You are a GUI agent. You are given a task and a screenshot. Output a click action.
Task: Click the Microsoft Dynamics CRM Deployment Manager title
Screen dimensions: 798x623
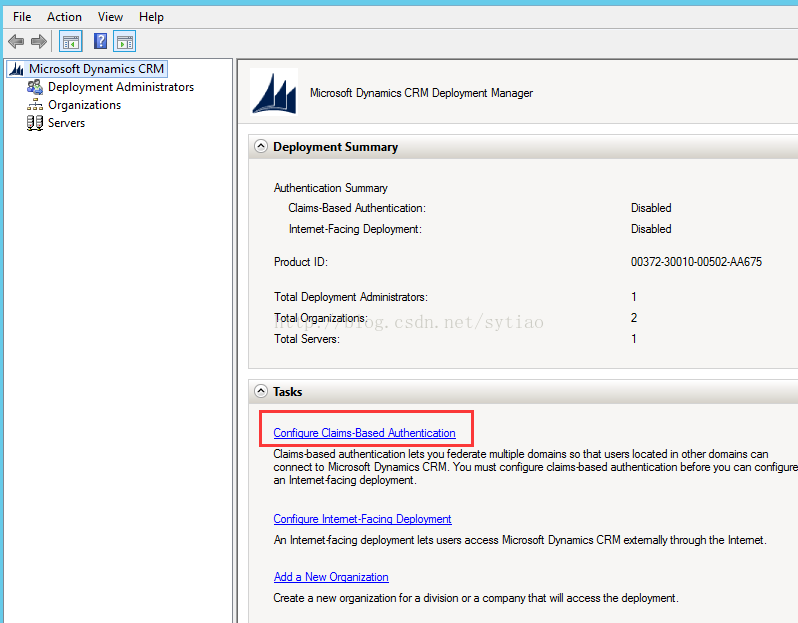coord(421,93)
